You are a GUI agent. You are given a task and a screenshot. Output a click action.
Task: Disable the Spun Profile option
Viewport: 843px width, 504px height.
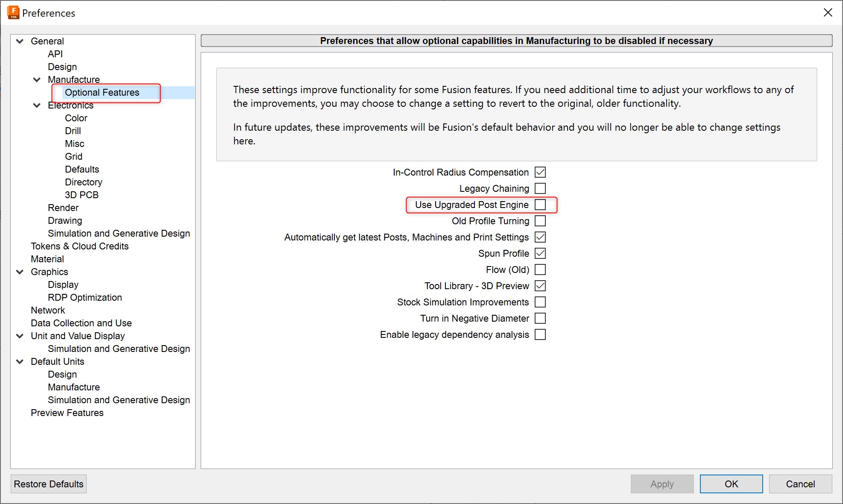click(540, 253)
